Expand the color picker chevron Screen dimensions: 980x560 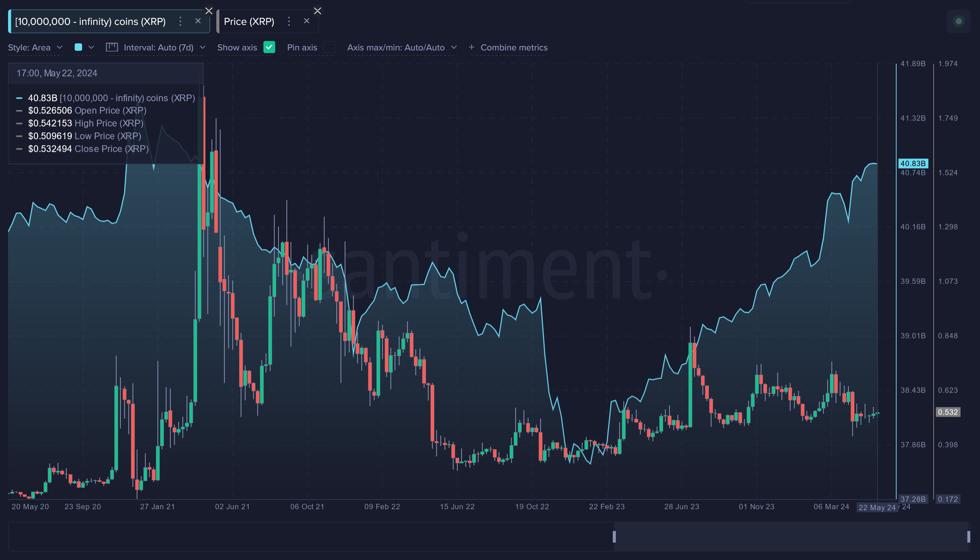point(91,47)
